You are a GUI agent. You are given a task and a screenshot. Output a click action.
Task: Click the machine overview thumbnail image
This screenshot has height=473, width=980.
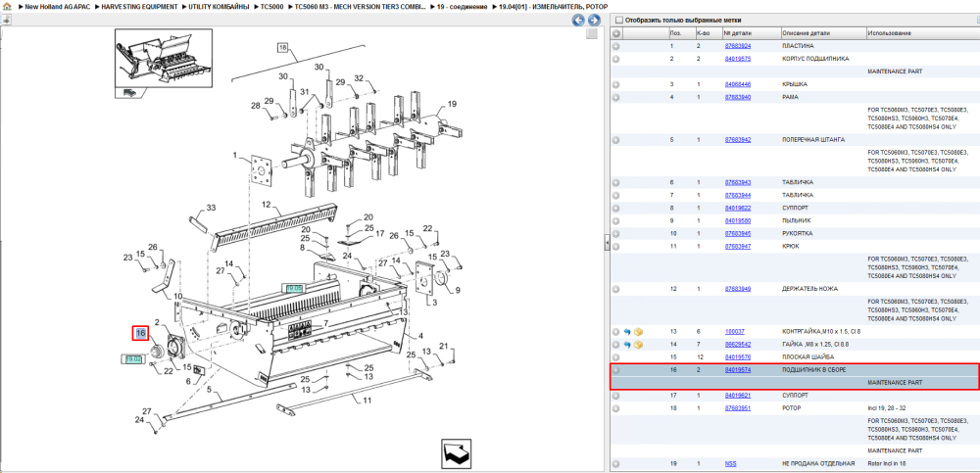tap(163, 60)
